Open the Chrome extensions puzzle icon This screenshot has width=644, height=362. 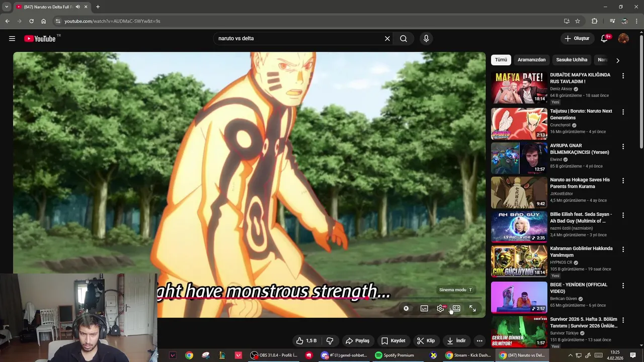pos(595,21)
